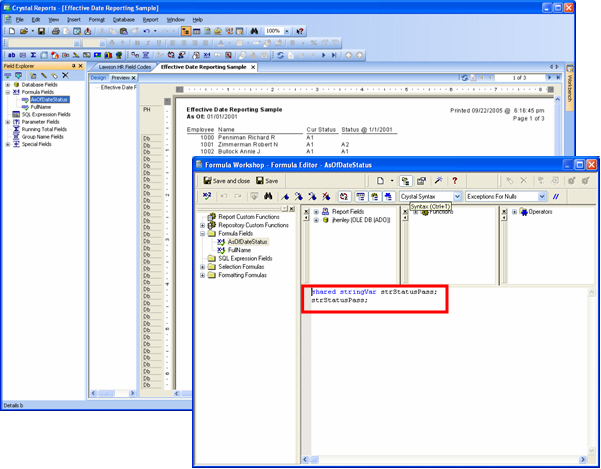Open the File menu
This screenshot has width=601, height=469.
(x=19, y=20)
